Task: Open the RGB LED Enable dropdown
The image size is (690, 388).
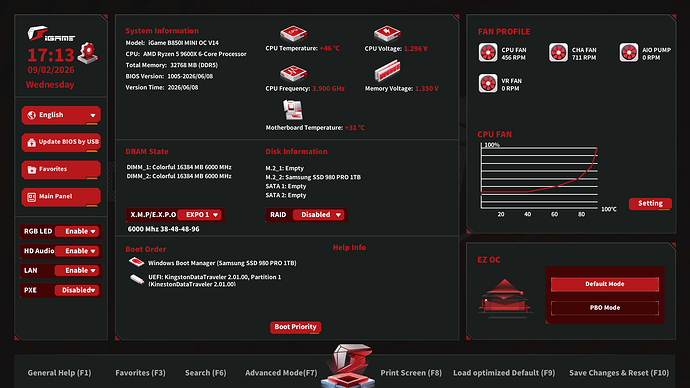Action: 77,231
